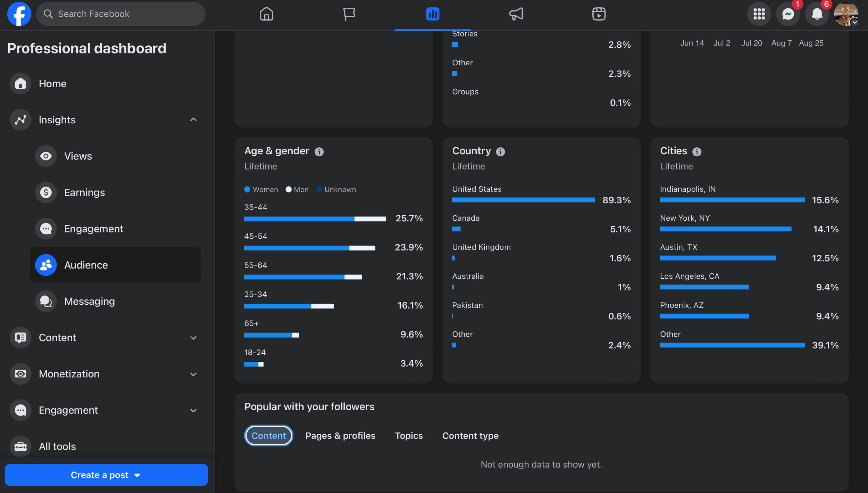The image size is (868, 493).
Task: Open the notifications bell
Action: (817, 14)
